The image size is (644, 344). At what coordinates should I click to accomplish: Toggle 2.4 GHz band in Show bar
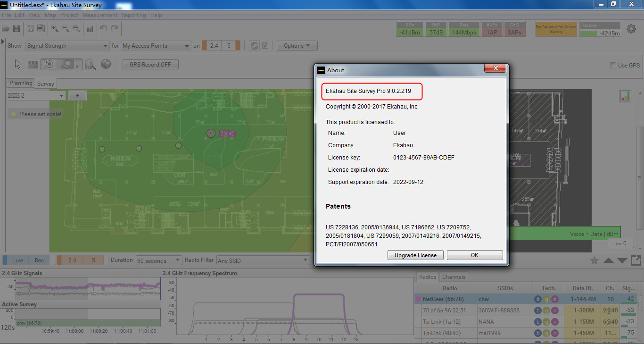pyautogui.click(x=214, y=46)
